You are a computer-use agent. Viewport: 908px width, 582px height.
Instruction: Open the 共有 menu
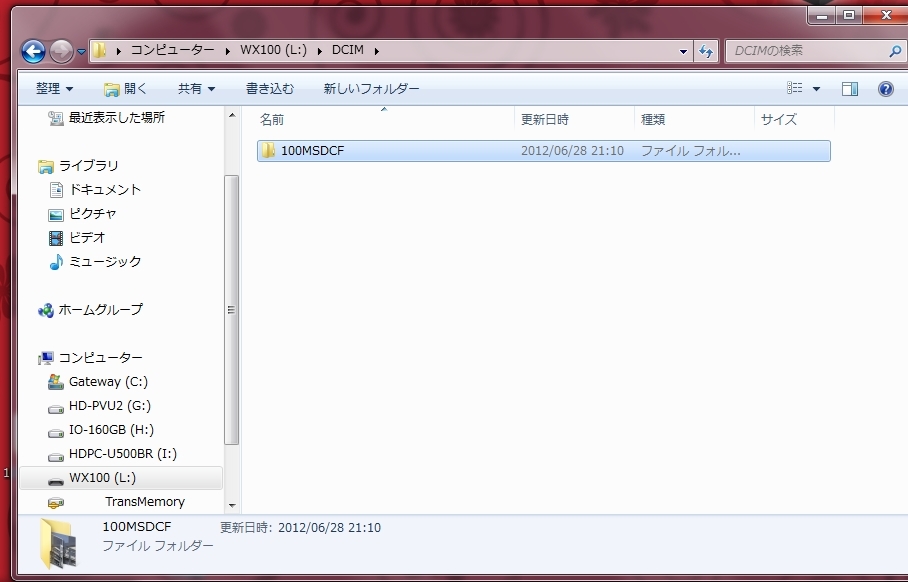[x=196, y=89]
